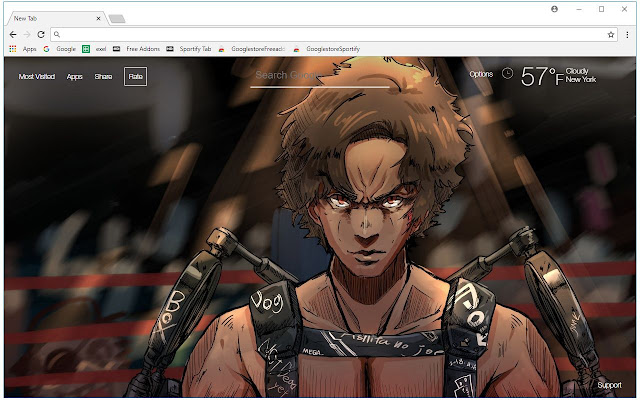Screen dimensions: 640x400
Task: Open Most Visited menu
Action: pyautogui.click(x=37, y=76)
